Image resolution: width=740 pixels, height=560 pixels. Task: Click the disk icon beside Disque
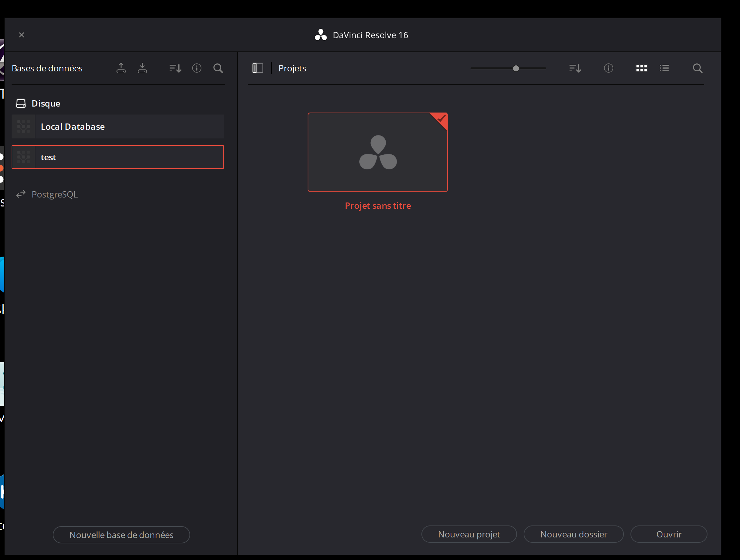pyautogui.click(x=21, y=104)
